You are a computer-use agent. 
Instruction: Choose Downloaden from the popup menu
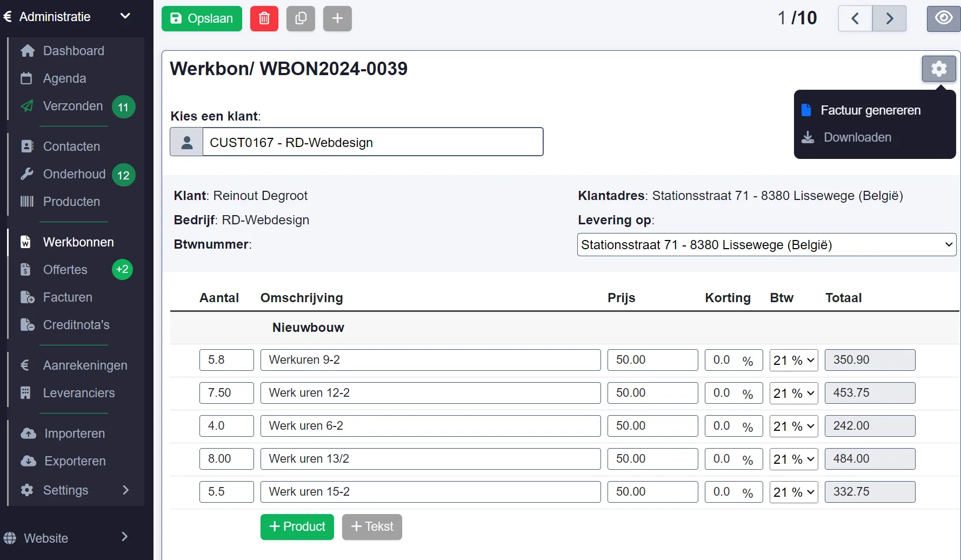click(857, 137)
